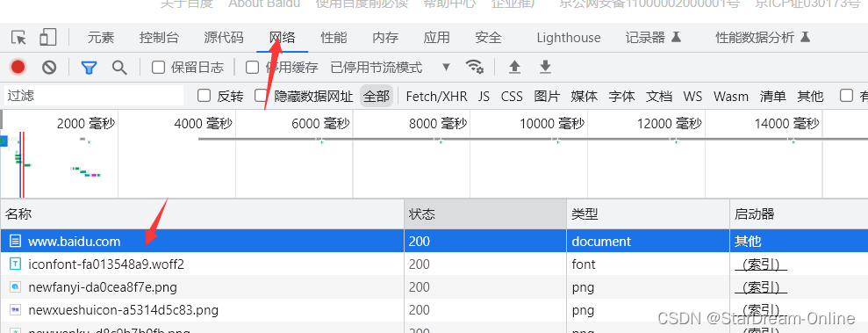868x333 pixels.
Task: Click document icon beside www.baidu.com
Action: coord(16,242)
